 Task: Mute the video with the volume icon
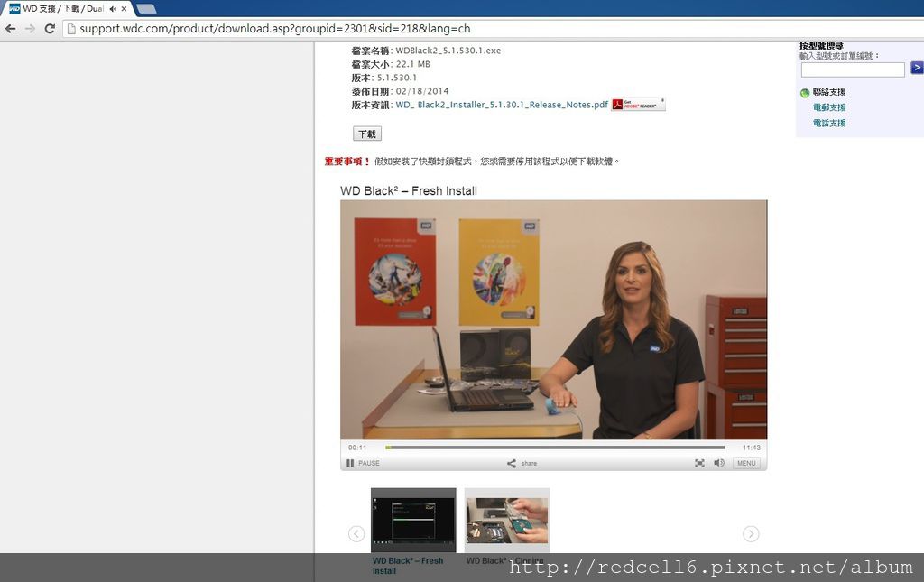tap(719, 463)
